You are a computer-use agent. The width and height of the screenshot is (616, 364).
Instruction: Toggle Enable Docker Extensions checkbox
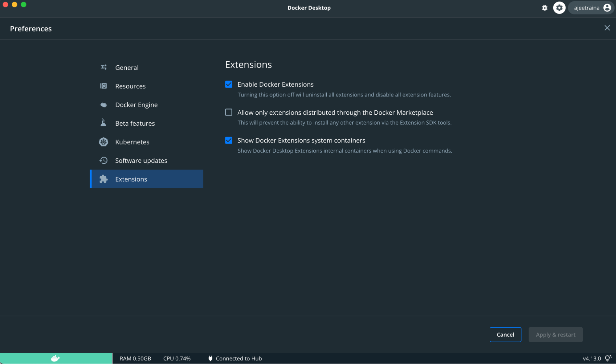tap(229, 84)
